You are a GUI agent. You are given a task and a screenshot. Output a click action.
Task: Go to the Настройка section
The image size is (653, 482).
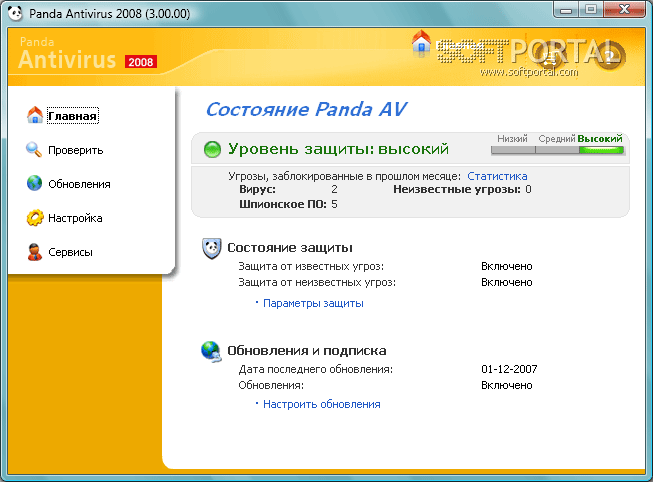tap(75, 218)
